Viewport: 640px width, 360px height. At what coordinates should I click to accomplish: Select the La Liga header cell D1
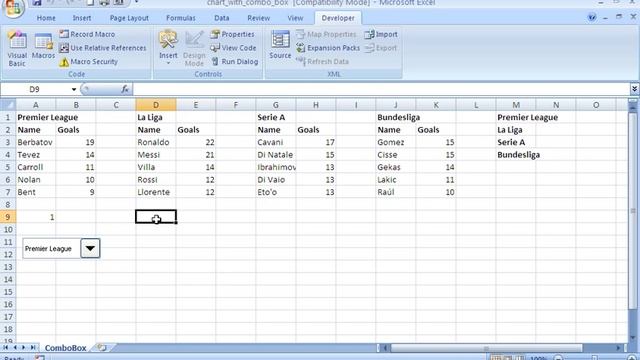(x=156, y=117)
